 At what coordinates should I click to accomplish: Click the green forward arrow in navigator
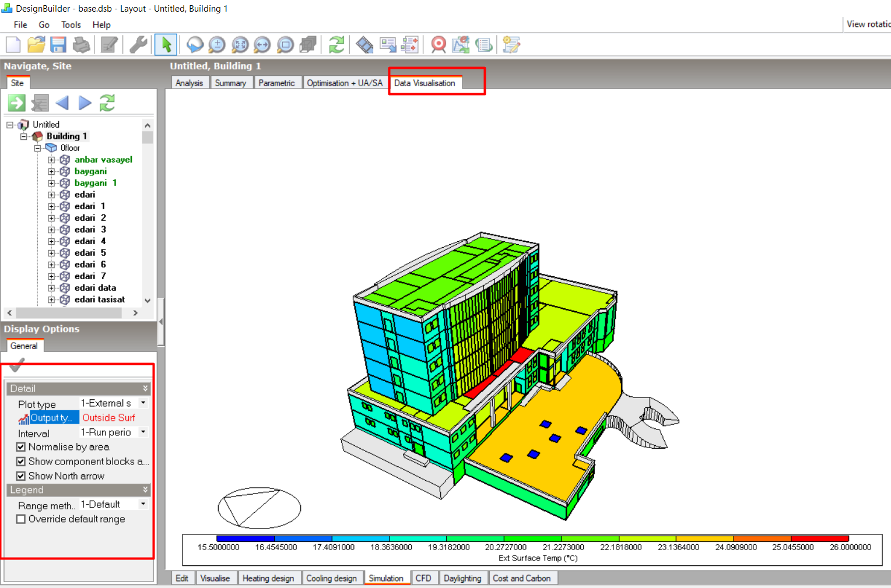16,103
